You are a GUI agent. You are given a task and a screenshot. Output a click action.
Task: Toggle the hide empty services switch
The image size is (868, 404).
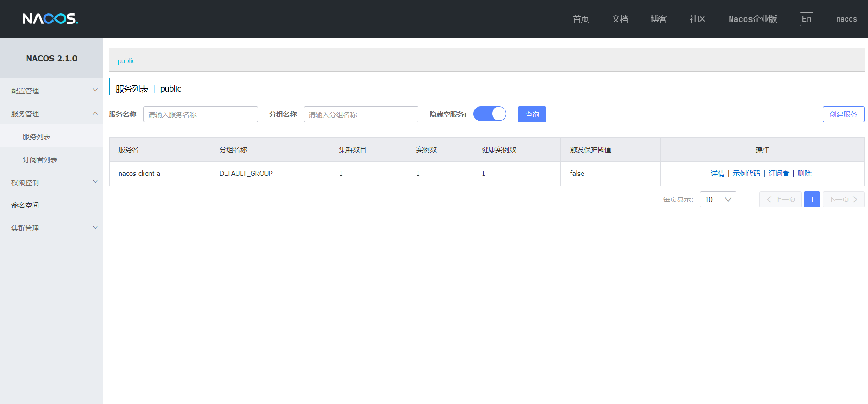tap(490, 114)
